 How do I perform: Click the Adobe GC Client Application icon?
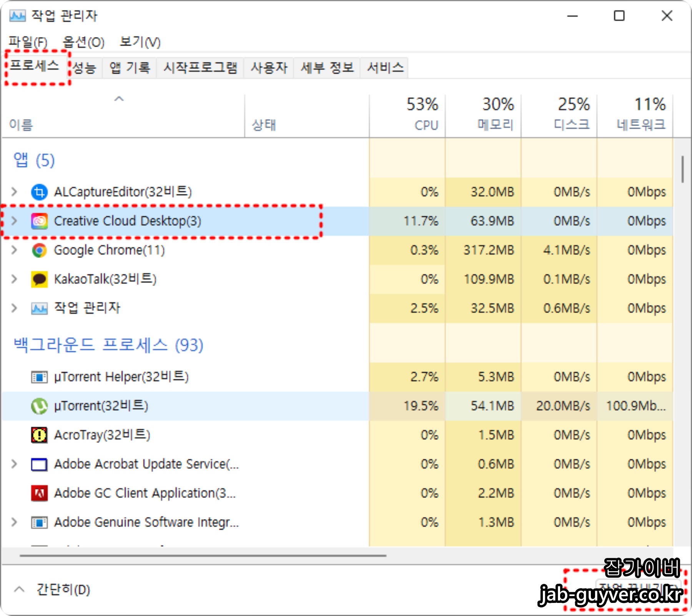pos(39,493)
